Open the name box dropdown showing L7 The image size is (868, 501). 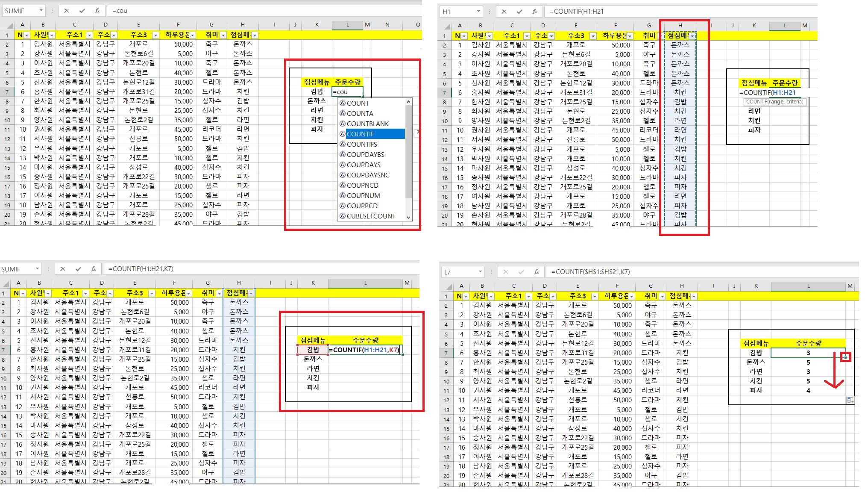coord(480,272)
